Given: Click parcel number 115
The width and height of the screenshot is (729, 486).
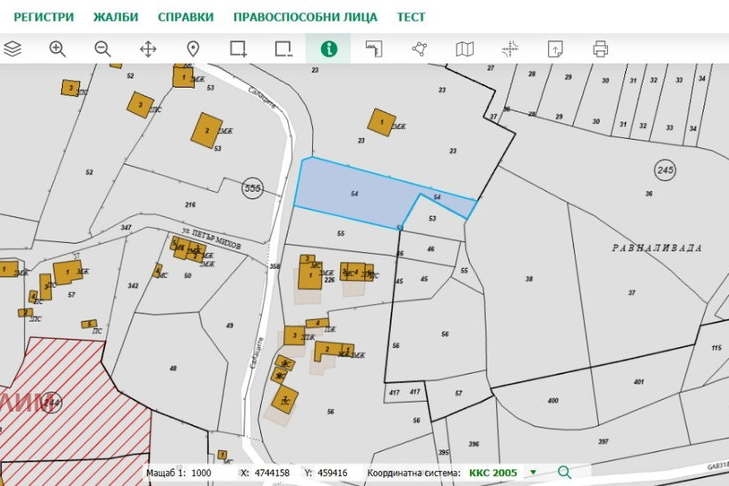Looking at the screenshot, I should 716,347.
